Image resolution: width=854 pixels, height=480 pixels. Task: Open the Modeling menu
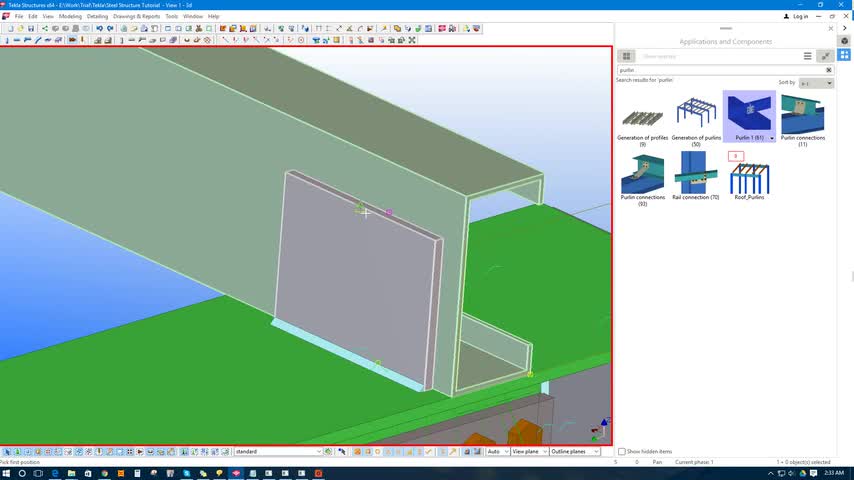click(70, 16)
